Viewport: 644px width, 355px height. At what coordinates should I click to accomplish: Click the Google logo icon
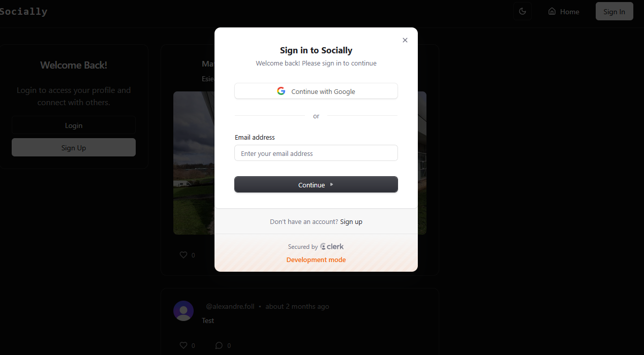pos(281,91)
